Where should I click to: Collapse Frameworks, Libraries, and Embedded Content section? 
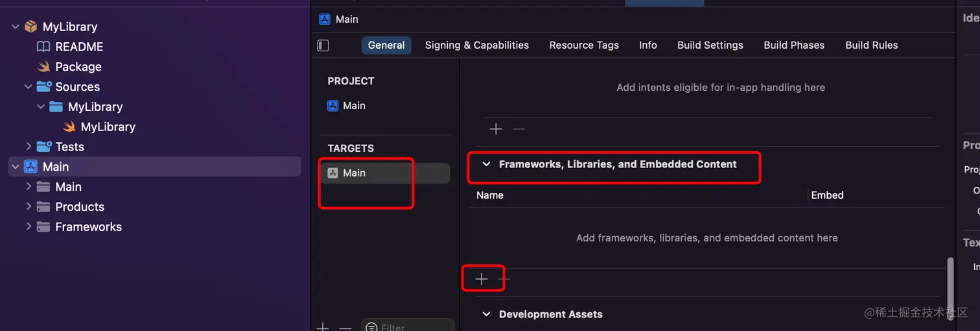point(486,164)
